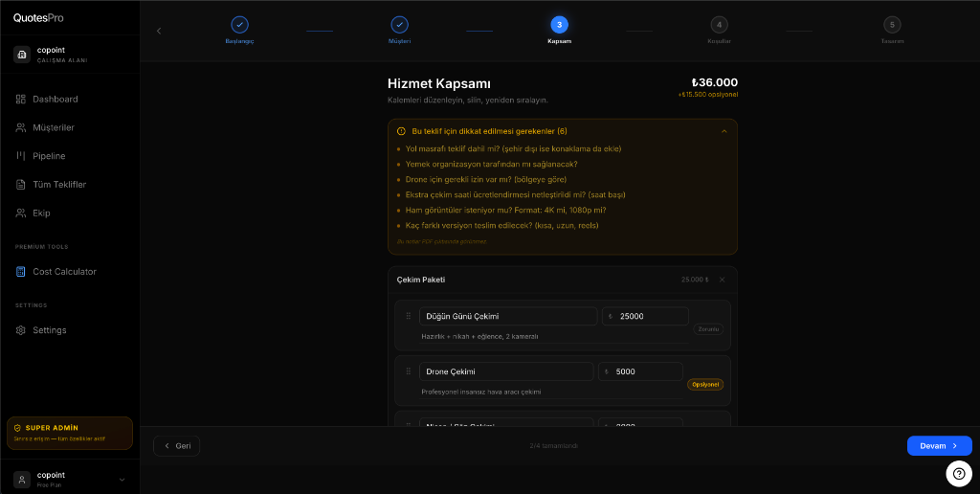980x494 pixels.
Task: Grab the drag handle for Düğün Günü Çekimi
Action: point(409,316)
